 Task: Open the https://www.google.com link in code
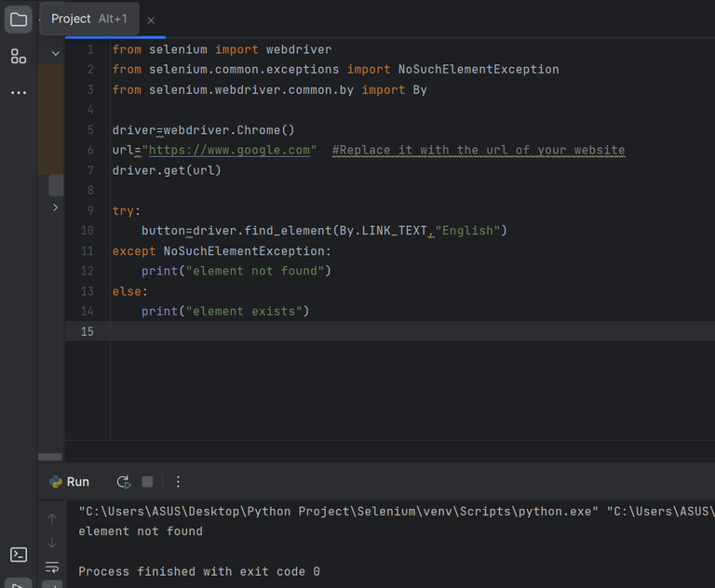click(x=229, y=150)
